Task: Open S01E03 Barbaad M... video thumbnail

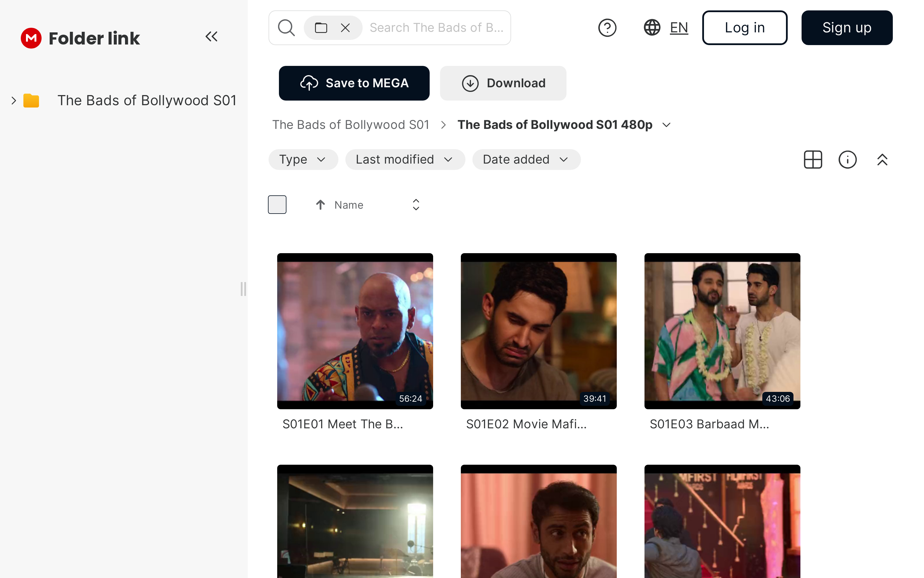Action: click(722, 331)
